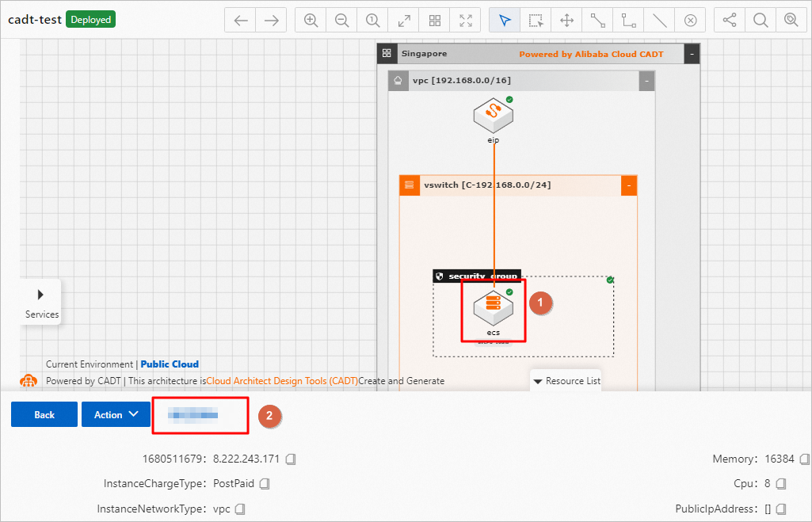This screenshot has width=812, height=522.
Task: Open the Cloud Architect Design Tools (CADT) link
Action: point(282,381)
